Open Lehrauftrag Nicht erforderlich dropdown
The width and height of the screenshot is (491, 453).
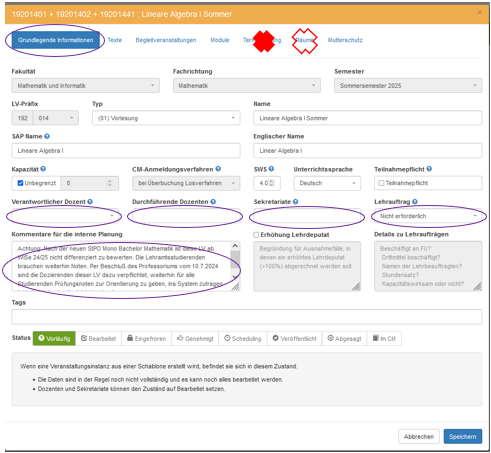[428, 216]
